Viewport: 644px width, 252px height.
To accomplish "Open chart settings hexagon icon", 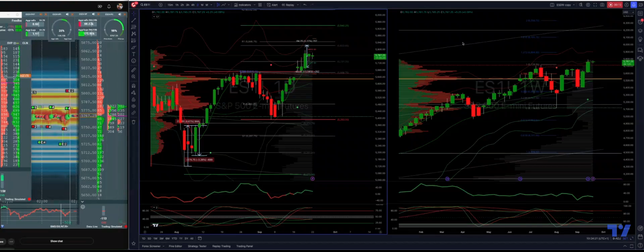I will point(588,5).
